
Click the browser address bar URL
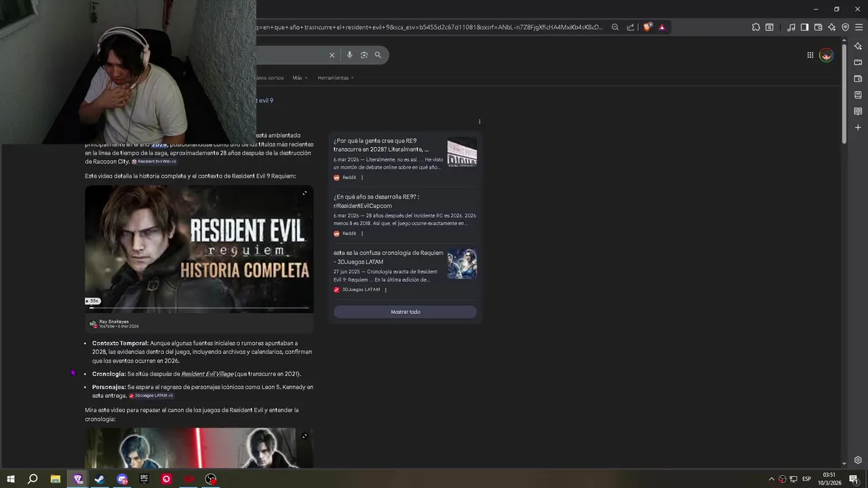[431, 27]
